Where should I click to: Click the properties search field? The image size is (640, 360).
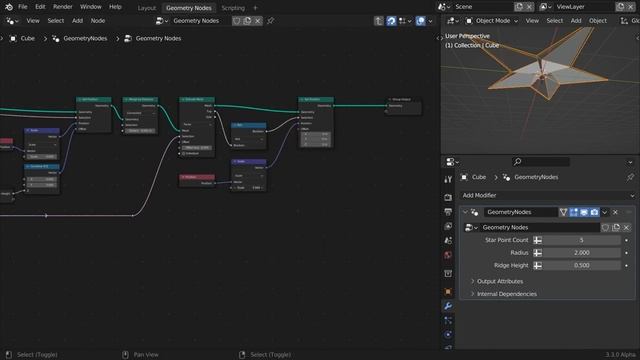click(541, 162)
